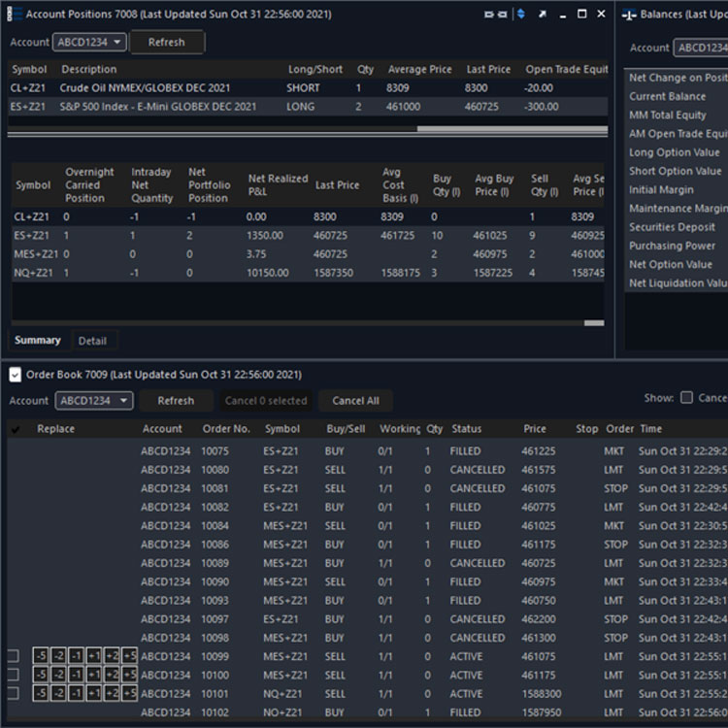This screenshot has width=728, height=728.
Task: Click the blue up-down arrows icon
Action: coord(521,14)
